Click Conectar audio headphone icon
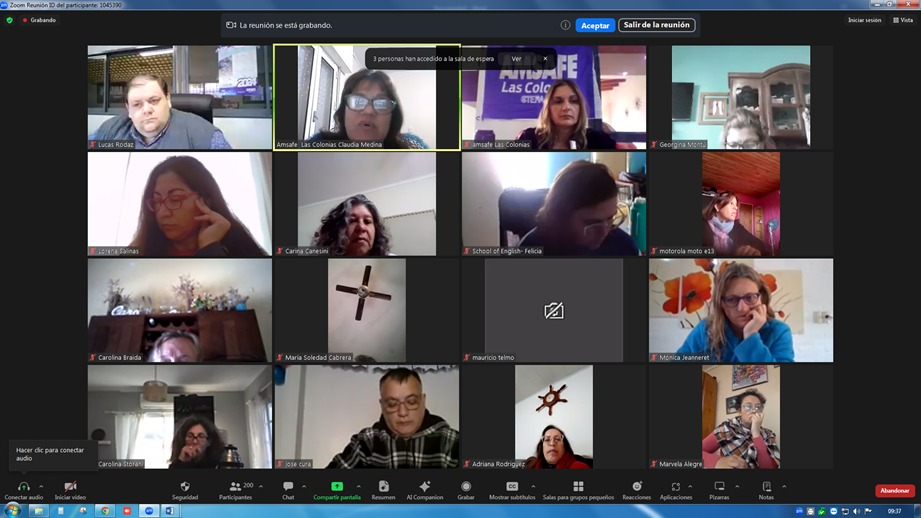The image size is (921, 518). (x=23, y=487)
